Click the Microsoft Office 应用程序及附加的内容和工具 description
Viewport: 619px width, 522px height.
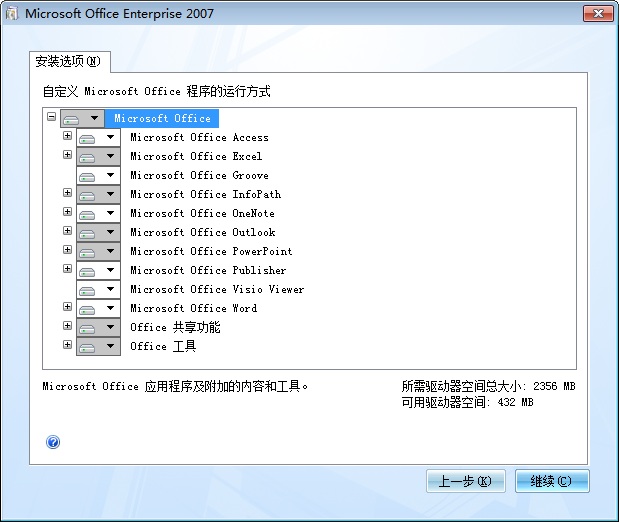click(175, 386)
